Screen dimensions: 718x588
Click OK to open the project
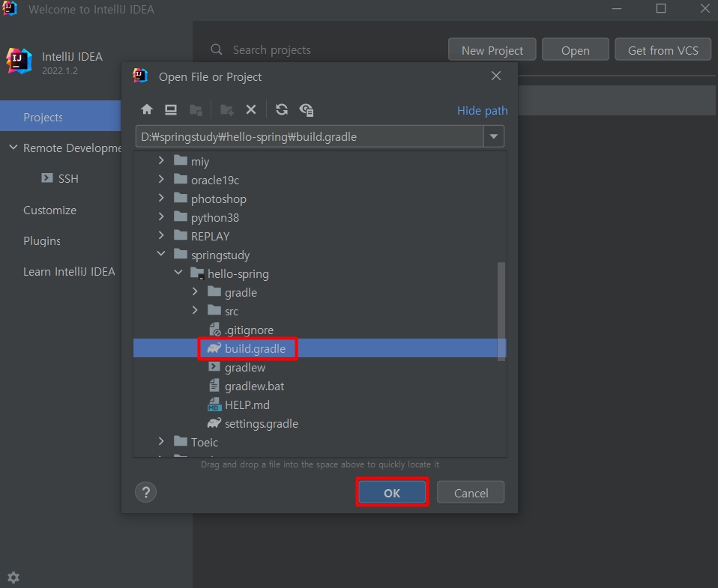click(x=392, y=492)
